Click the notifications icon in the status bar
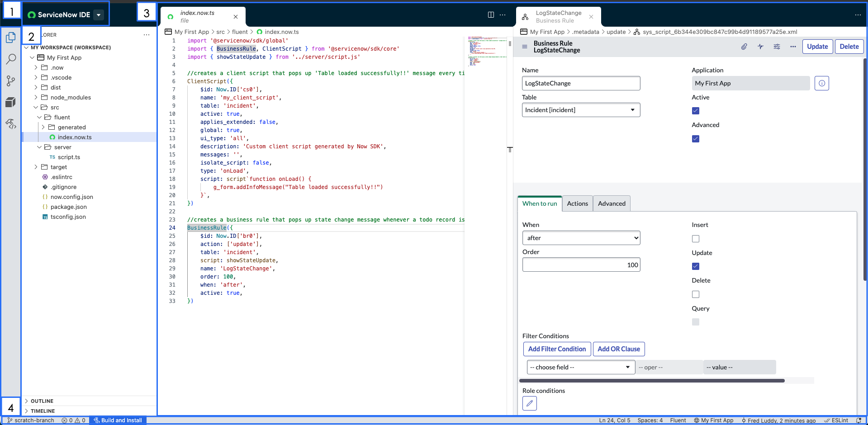The height and width of the screenshot is (425, 868). click(x=859, y=420)
